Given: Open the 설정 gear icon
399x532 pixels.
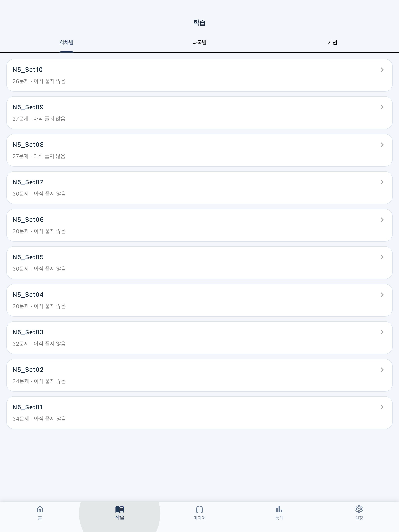Looking at the screenshot, I should (x=359, y=509).
